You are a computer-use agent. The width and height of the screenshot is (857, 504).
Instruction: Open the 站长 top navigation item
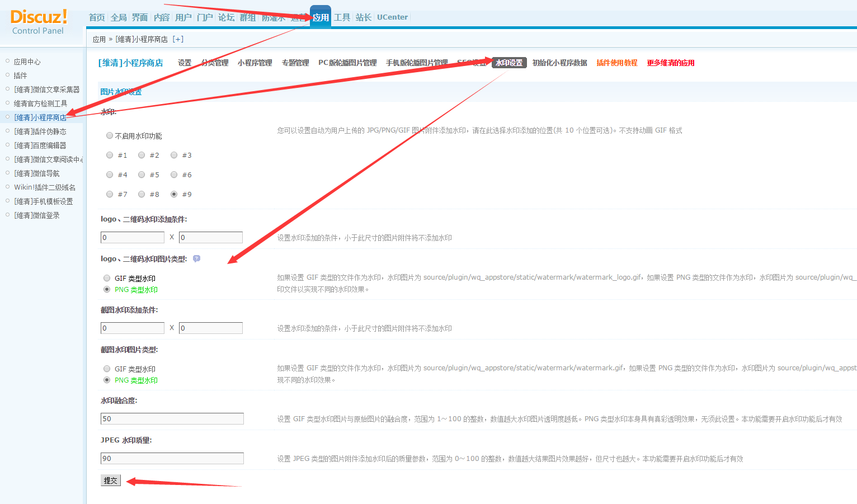tap(364, 17)
